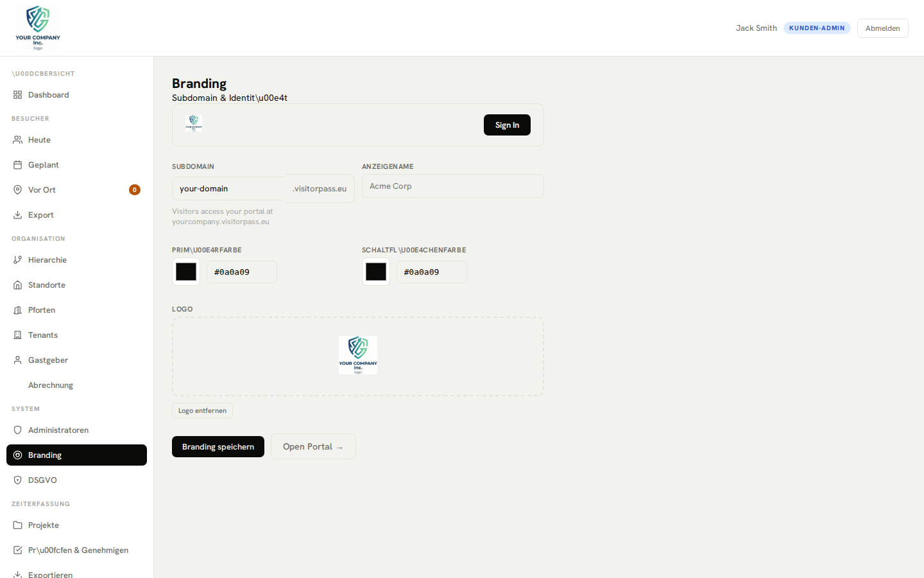Select the Projekte folder icon

tap(17, 525)
